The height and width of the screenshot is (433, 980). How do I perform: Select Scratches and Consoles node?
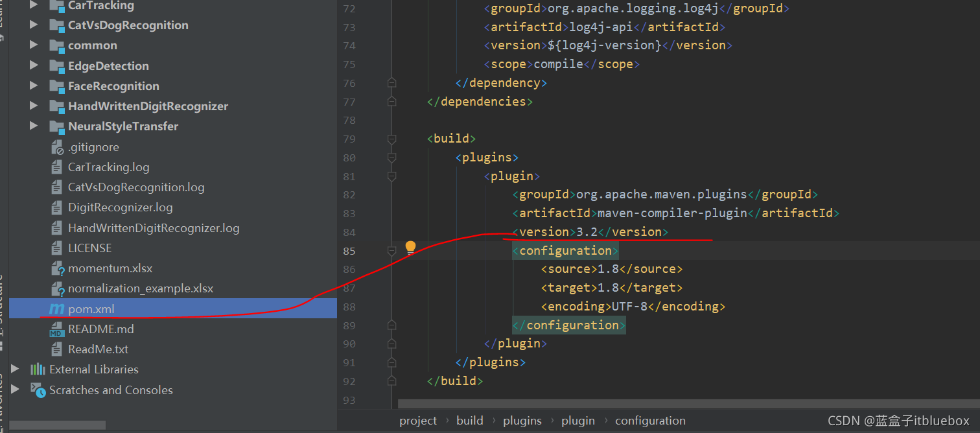111,390
